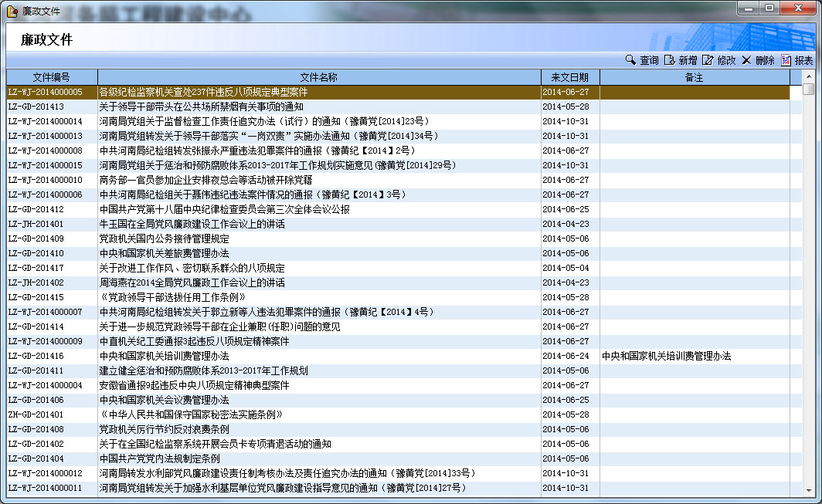Viewport: 822px width, 504px height.
Task: Click the 备注 column header
Action: (x=694, y=77)
